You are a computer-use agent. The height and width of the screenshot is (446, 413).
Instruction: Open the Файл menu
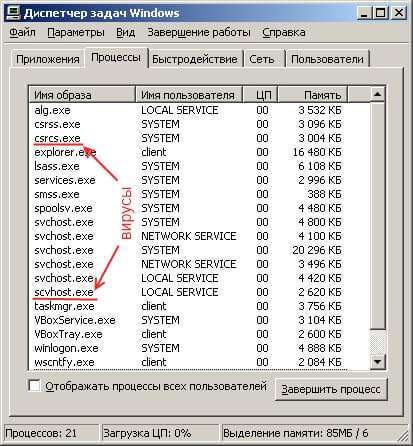[x=23, y=33]
